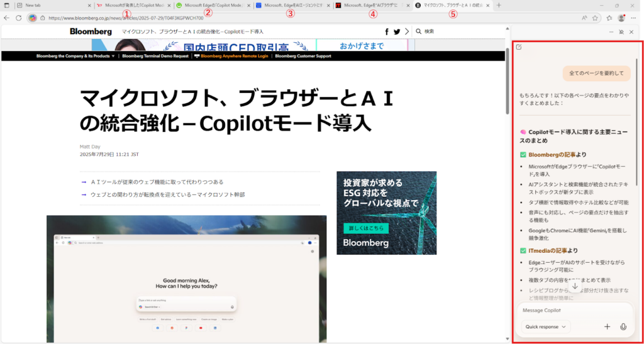Click the 全てのページを要約して user message bubble

click(x=596, y=74)
